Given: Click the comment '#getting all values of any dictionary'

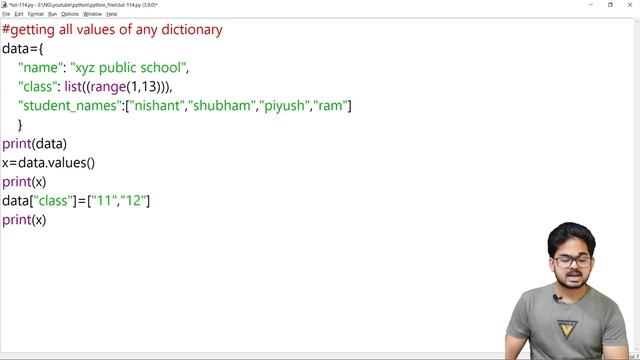Looking at the screenshot, I should tap(112, 30).
